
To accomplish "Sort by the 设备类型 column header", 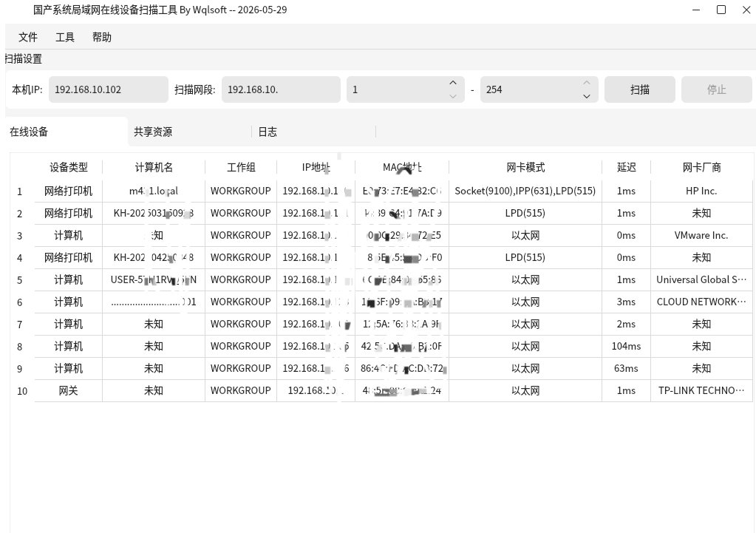I will pos(69,167).
